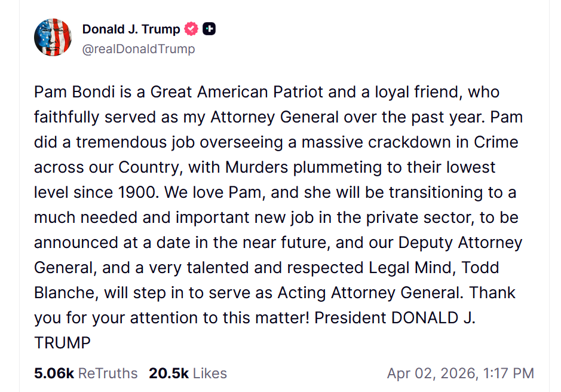Image resolution: width=561 pixels, height=392 pixels.
Task: Open the @realDonaldTrump handle link
Action: pyautogui.click(x=139, y=48)
